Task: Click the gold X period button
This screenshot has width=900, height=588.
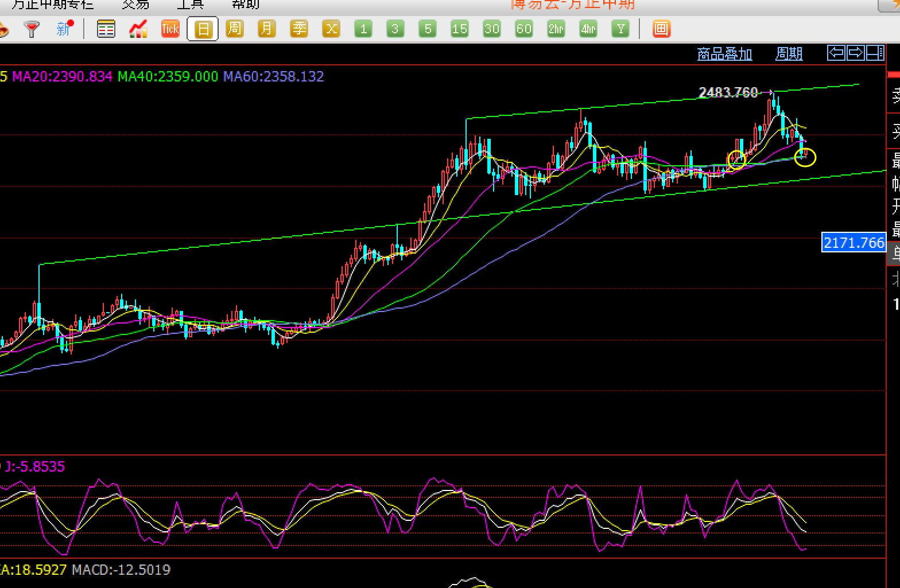Action: (x=331, y=29)
